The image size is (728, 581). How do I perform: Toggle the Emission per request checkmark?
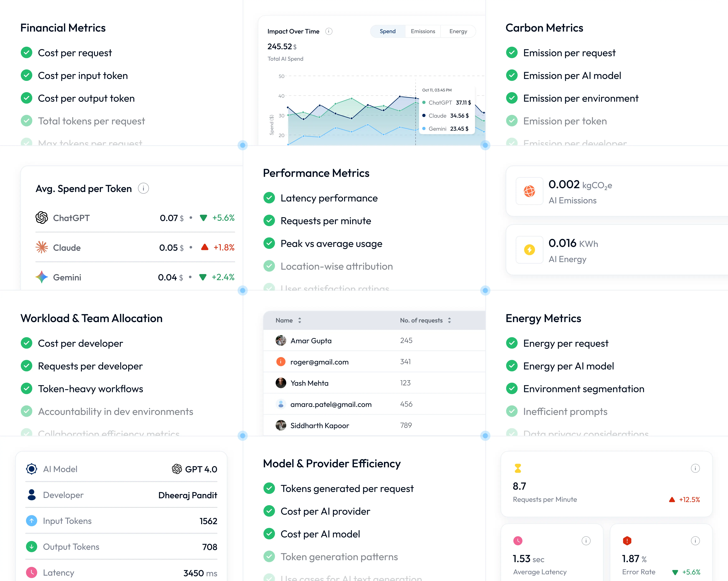point(512,53)
